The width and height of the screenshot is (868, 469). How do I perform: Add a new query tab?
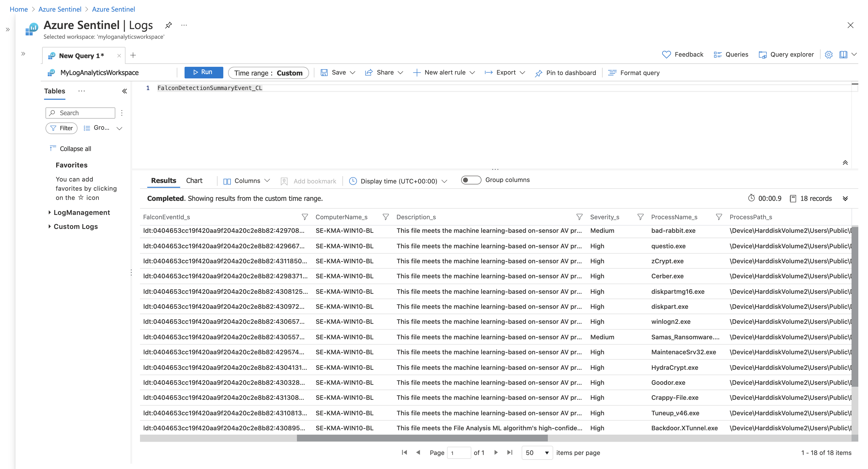point(133,55)
